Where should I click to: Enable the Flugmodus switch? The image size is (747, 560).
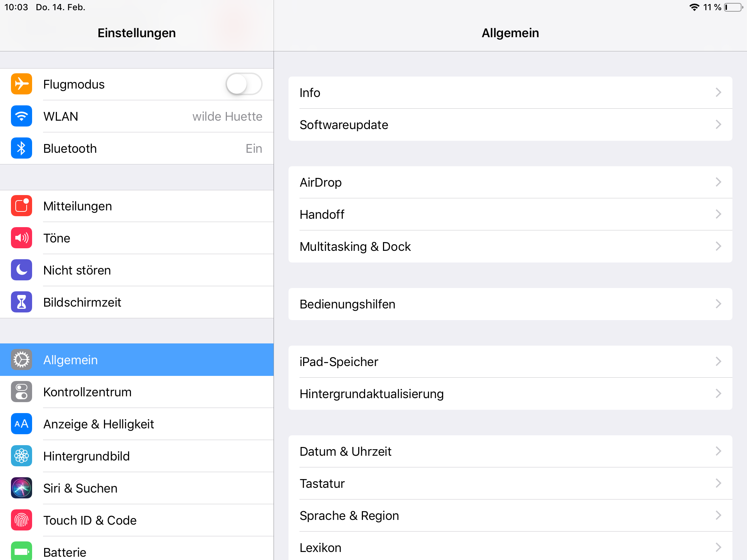tap(244, 84)
